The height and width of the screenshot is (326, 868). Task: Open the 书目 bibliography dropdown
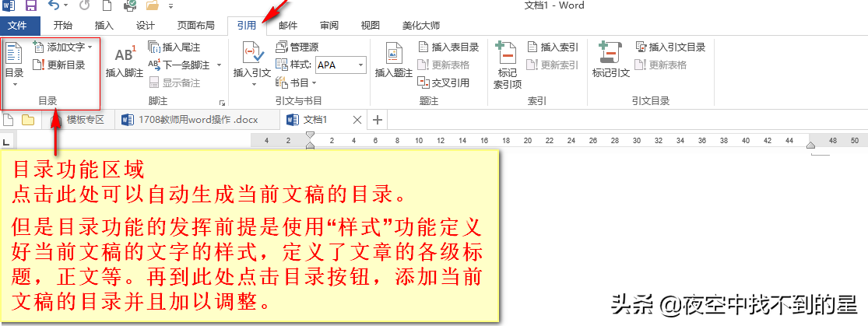296,83
